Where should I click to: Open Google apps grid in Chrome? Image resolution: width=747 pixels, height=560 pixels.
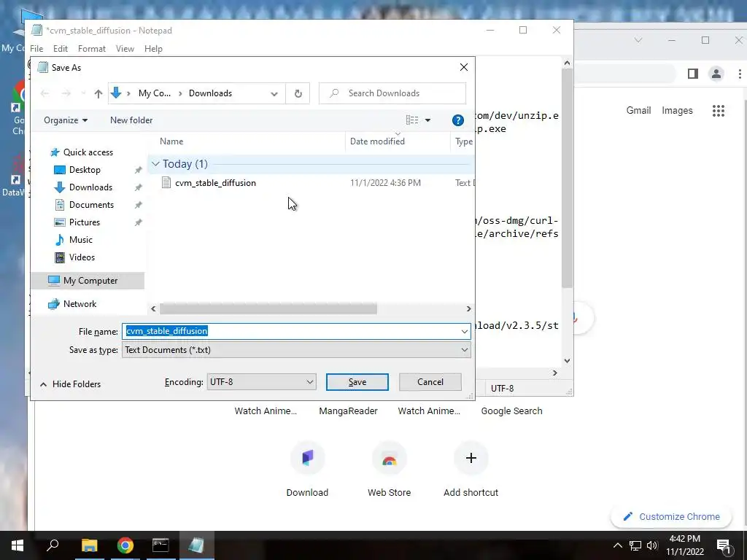coord(719,111)
